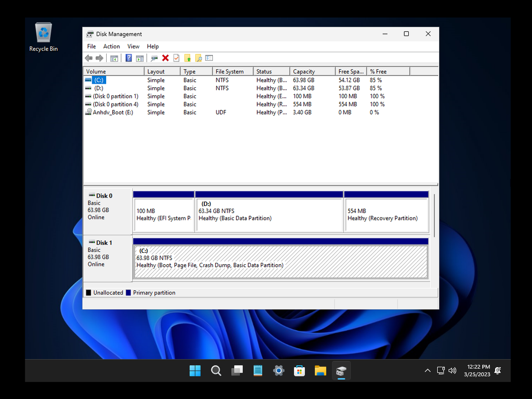Sort by the Layout column header

pyautogui.click(x=162, y=72)
